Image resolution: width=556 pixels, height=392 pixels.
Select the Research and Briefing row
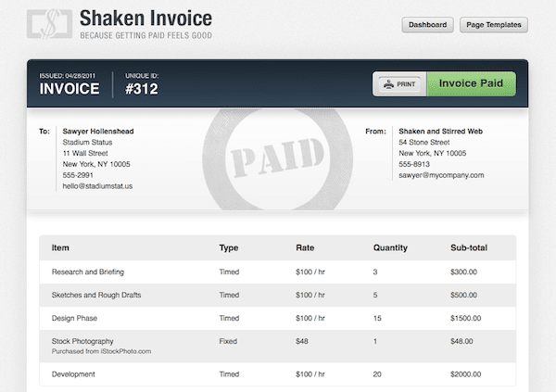coord(88,272)
